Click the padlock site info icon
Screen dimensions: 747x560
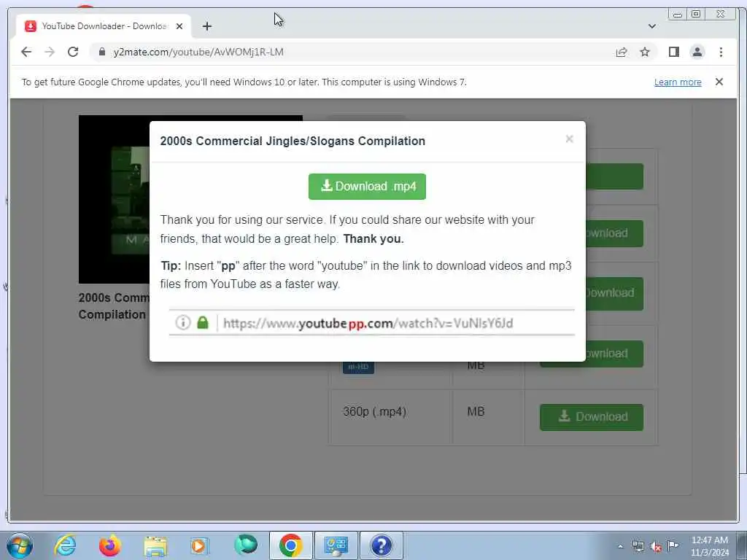(x=102, y=52)
